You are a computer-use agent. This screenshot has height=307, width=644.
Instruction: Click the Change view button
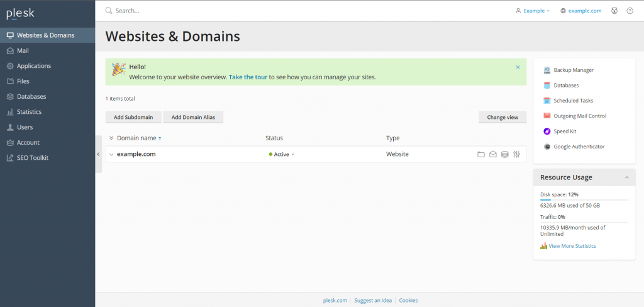coord(502,117)
